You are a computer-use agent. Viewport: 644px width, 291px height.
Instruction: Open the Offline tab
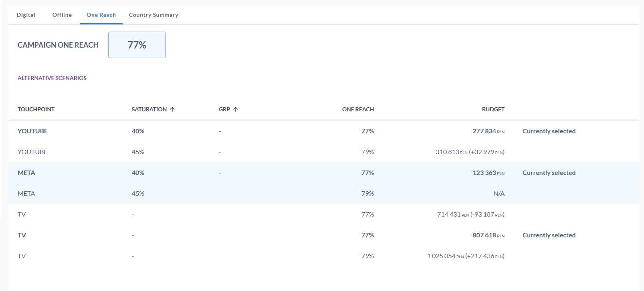62,15
